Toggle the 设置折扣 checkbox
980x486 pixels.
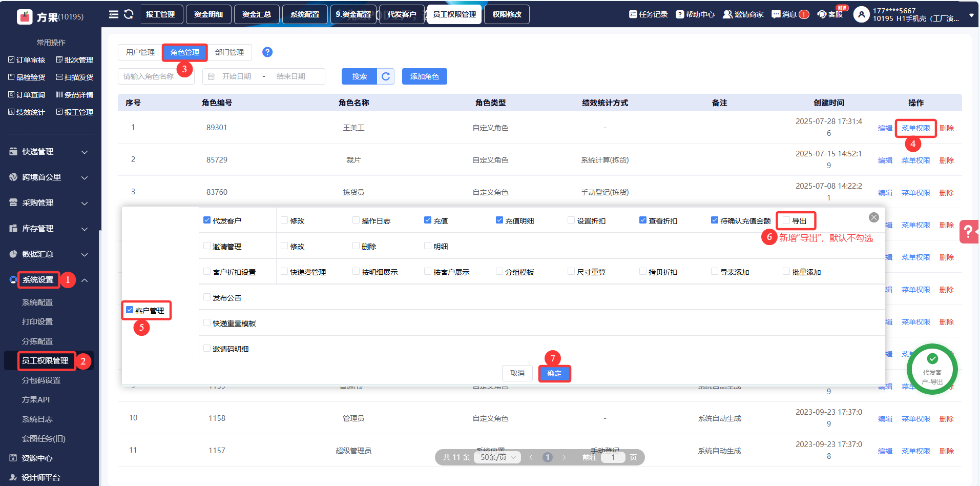[x=571, y=220]
